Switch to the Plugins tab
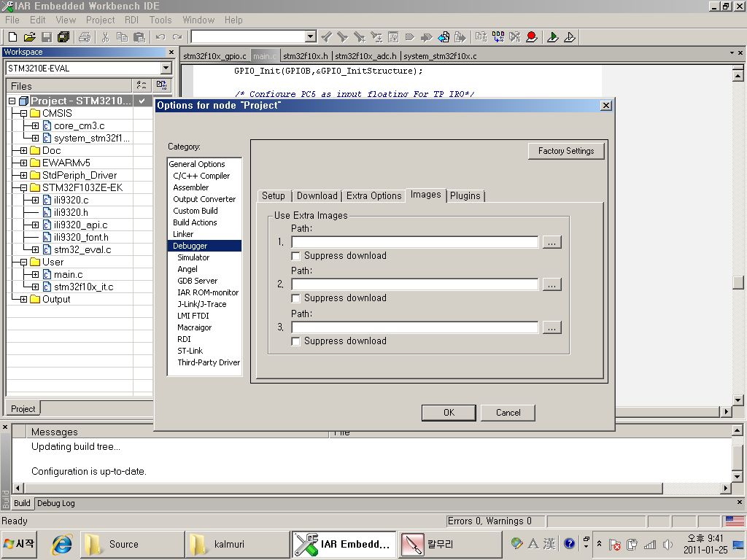The width and height of the screenshot is (747, 560). point(465,195)
